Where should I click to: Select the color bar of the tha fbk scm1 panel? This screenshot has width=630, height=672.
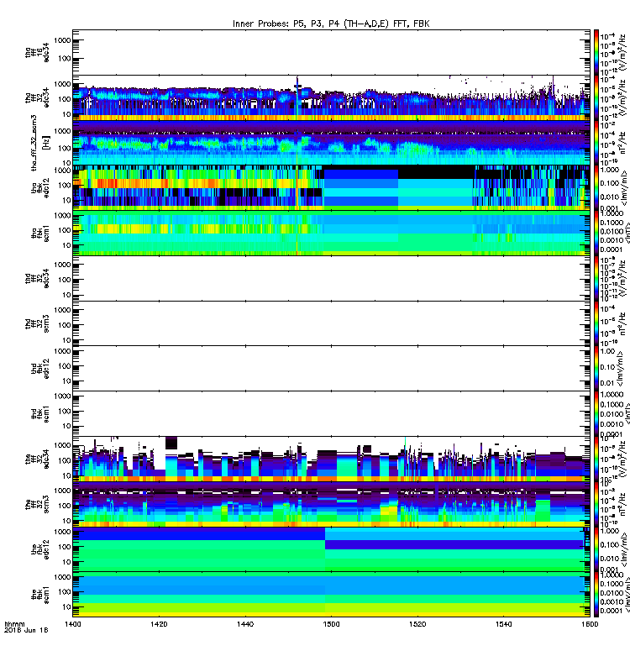596,234
